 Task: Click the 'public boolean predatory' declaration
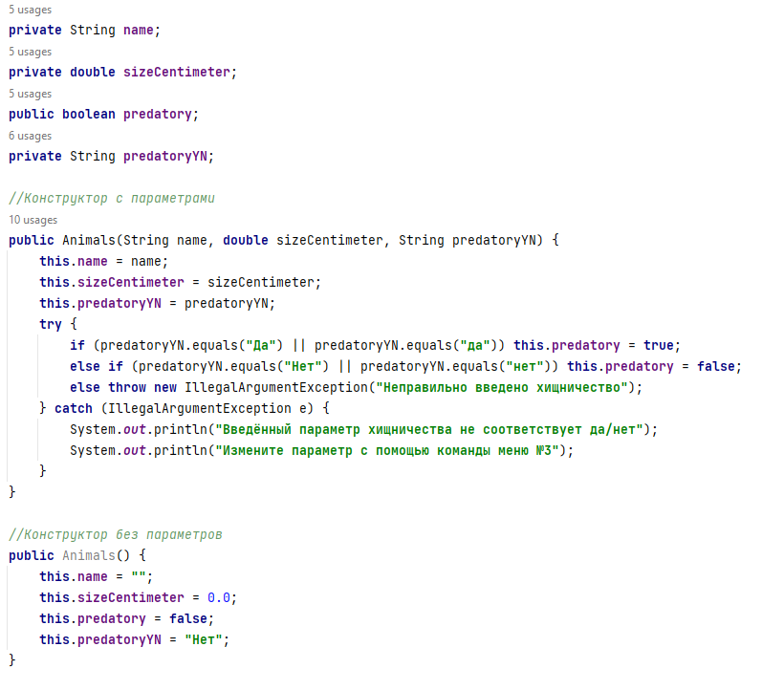coord(103,115)
